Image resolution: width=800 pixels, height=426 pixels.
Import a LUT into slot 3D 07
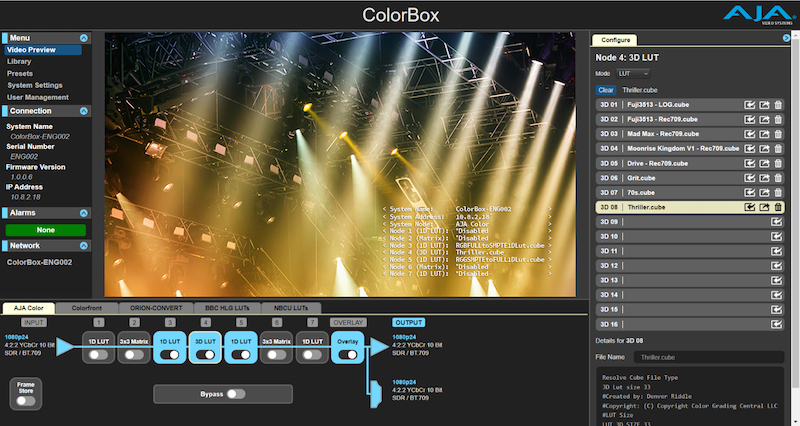(x=749, y=193)
